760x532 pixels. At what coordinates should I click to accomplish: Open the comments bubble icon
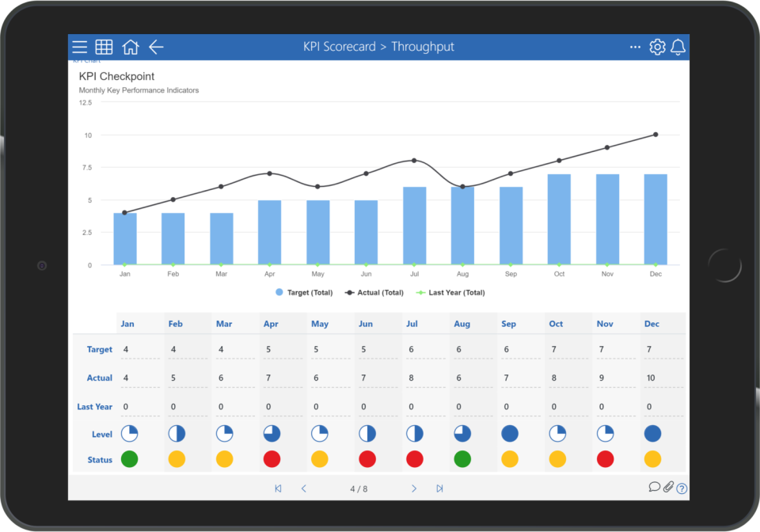click(x=653, y=487)
